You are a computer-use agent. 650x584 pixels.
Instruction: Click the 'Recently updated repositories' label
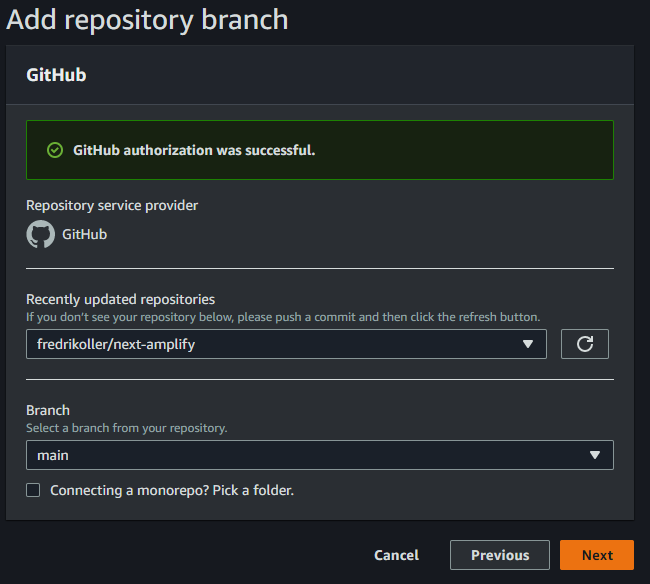pos(121,299)
